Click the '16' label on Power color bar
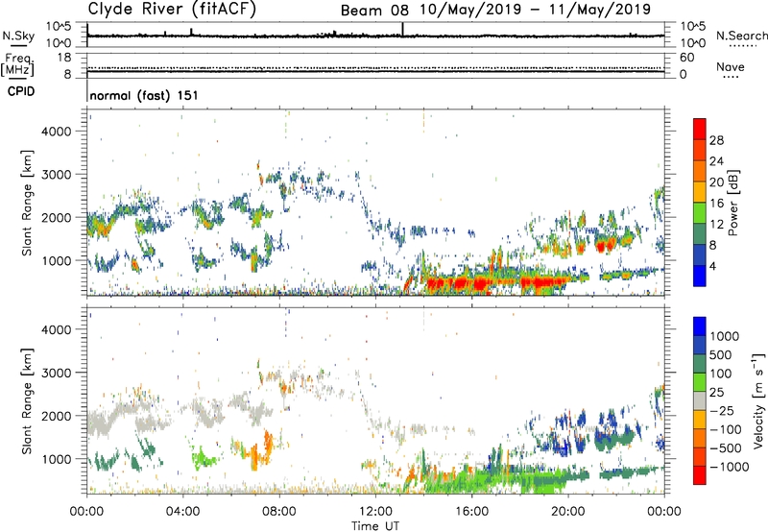The height and width of the screenshot is (532, 768). tap(716, 204)
